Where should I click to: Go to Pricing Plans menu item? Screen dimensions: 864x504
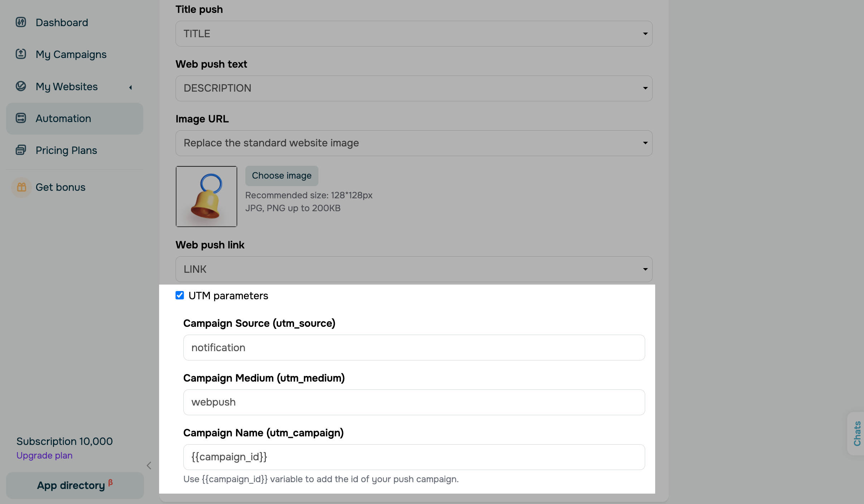pos(66,150)
